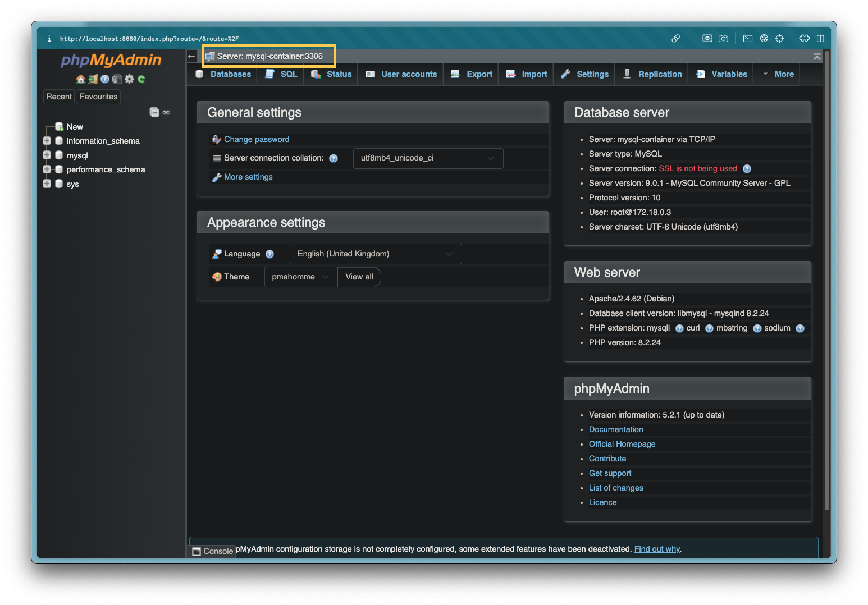Screen dimensions: 868x605
Task: Click the View all themes button
Action: point(359,277)
